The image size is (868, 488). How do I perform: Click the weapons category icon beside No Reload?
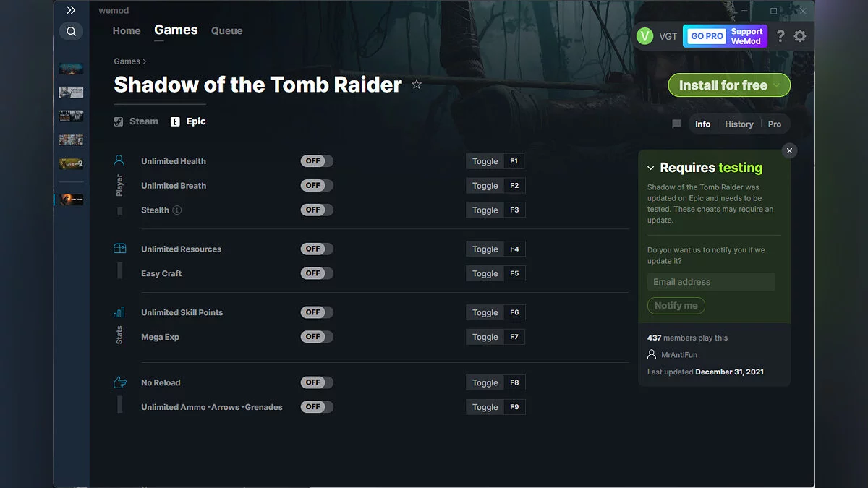tap(119, 382)
